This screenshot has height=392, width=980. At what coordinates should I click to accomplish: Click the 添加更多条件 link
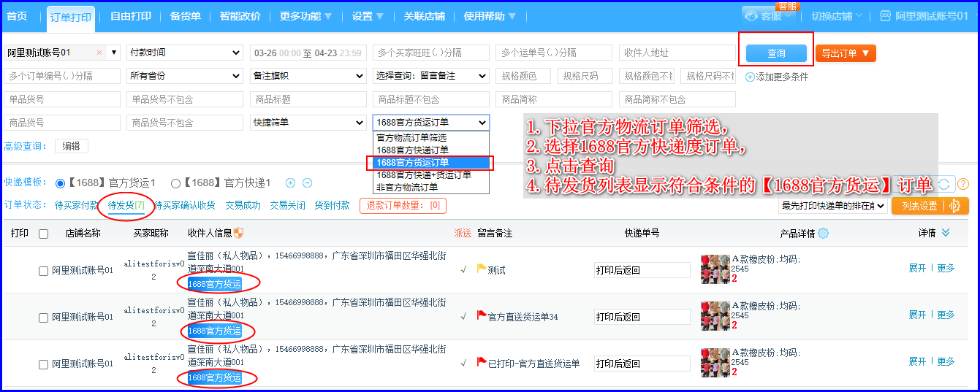[782, 77]
